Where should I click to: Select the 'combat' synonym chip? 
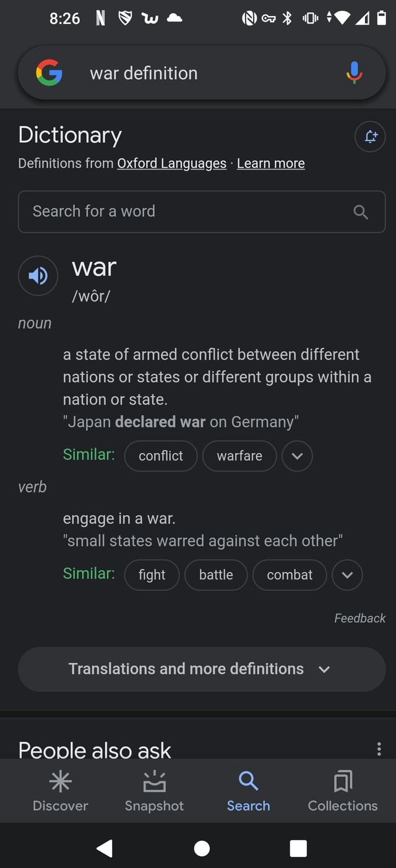click(290, 575)
